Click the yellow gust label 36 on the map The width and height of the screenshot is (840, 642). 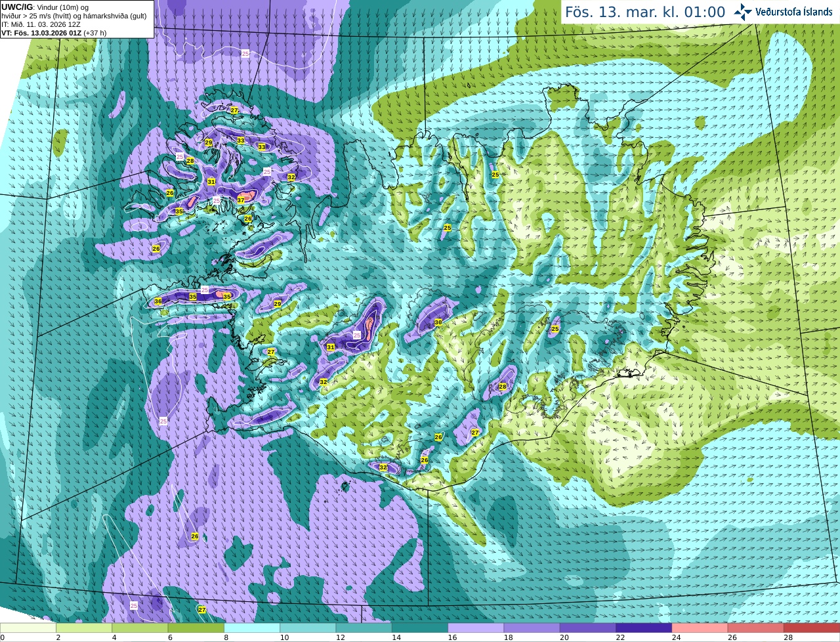(157, 301)
